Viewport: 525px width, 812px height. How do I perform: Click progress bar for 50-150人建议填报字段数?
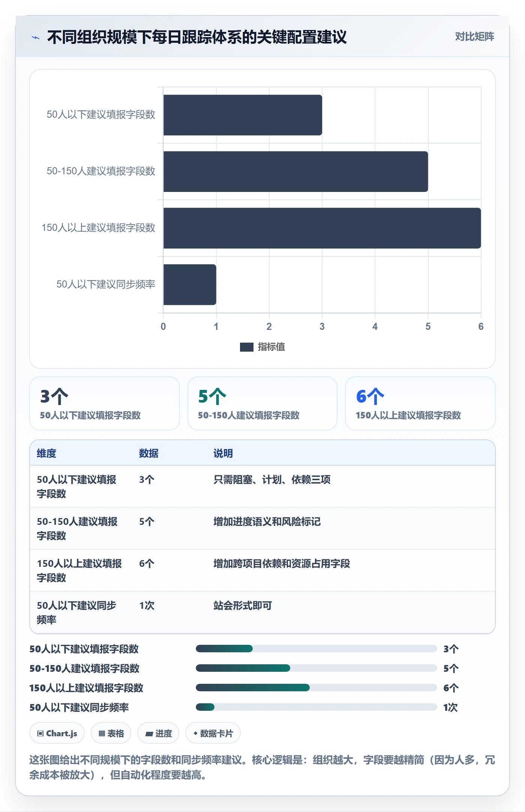(x=316, y=668)
